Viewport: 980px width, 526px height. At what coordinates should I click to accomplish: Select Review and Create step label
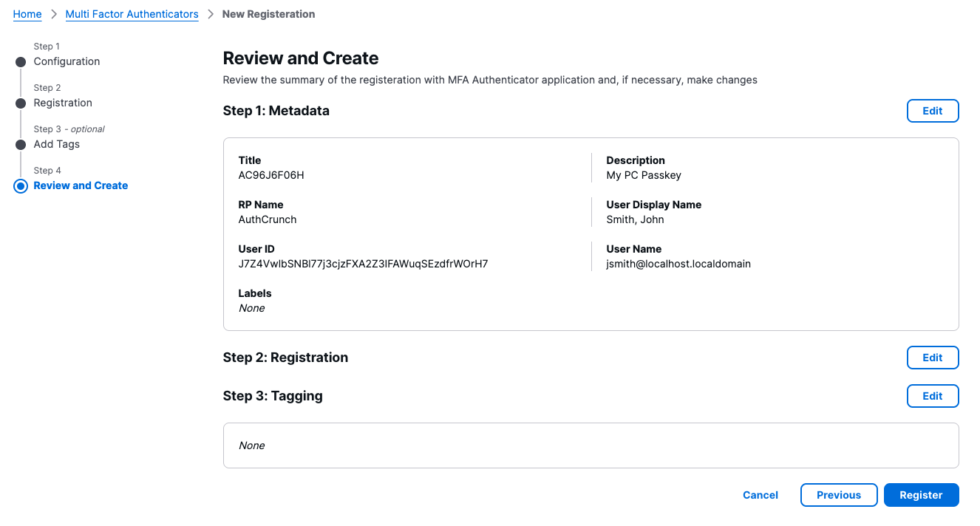[x=81, y=185]
